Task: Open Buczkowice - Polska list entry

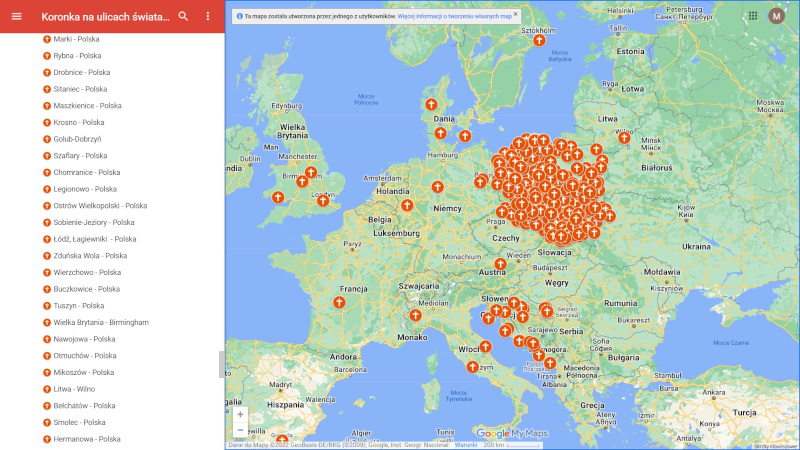Action: tap(87, 289)
